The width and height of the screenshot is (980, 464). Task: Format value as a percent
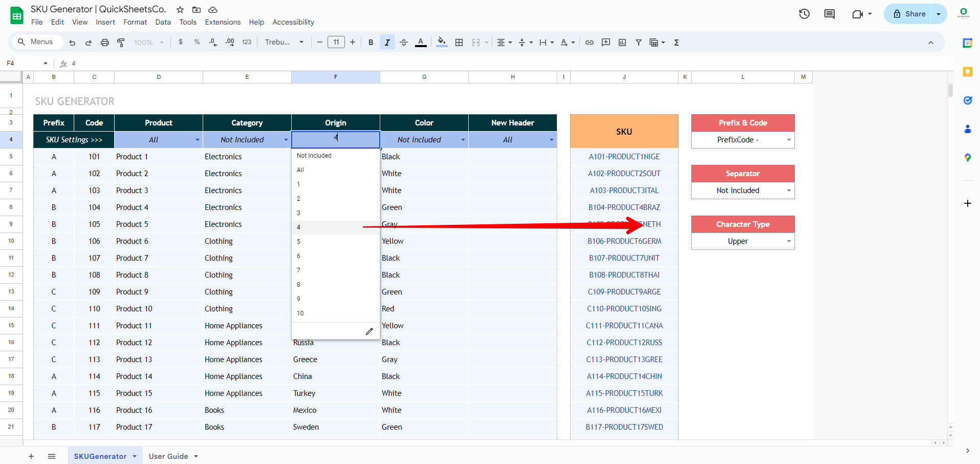point(197,42)
